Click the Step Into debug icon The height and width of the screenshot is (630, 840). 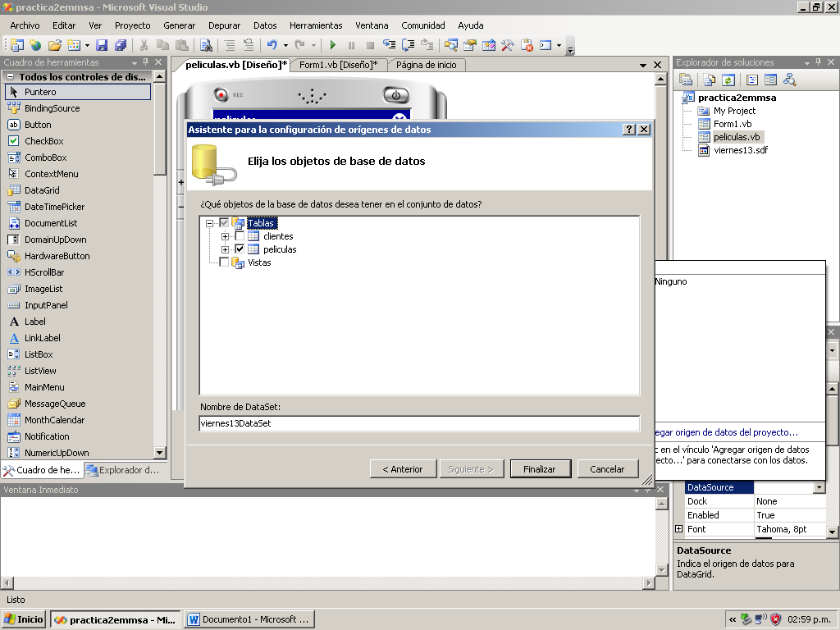(390, 46)
